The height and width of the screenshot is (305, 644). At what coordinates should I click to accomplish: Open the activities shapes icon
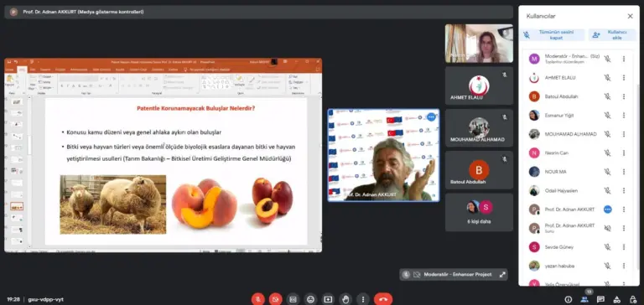(616, 300)
